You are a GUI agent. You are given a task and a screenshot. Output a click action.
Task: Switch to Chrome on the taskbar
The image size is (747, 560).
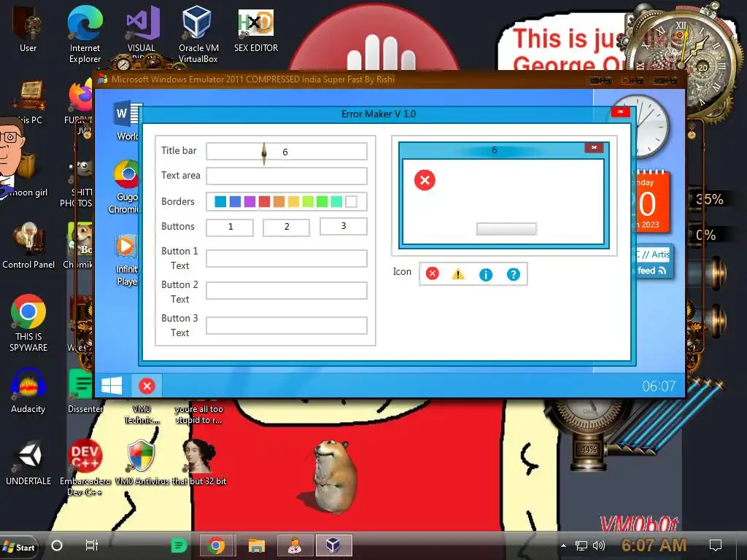(216, 545)
